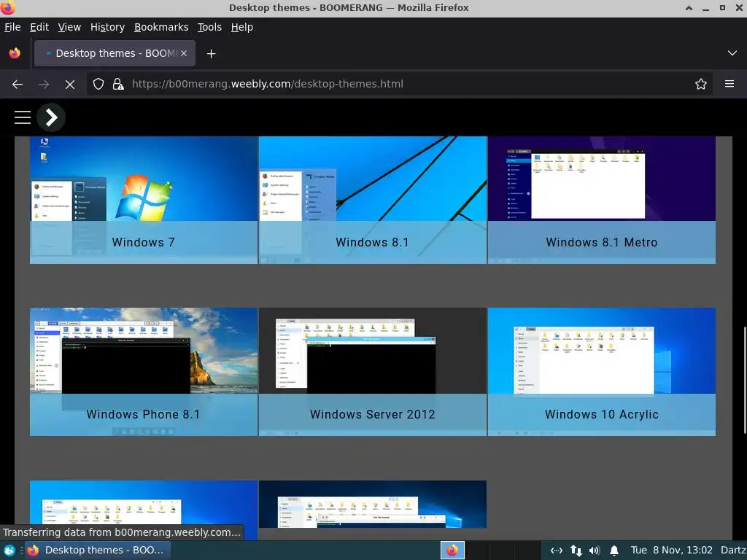This screenshot has height=560, width=747.
Task: Open the volume control tray icon
Action: coord(595,551)
